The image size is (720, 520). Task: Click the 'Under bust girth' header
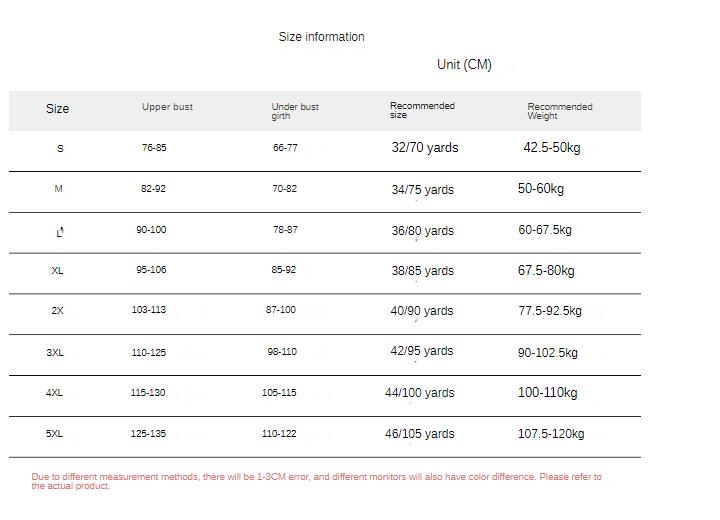pos(295,111)
